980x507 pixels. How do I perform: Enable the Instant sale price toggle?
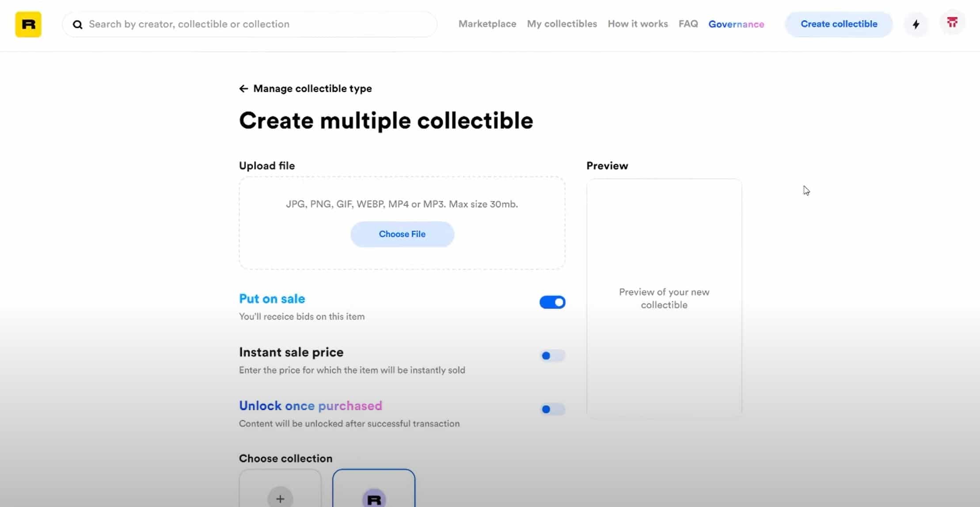552,356
